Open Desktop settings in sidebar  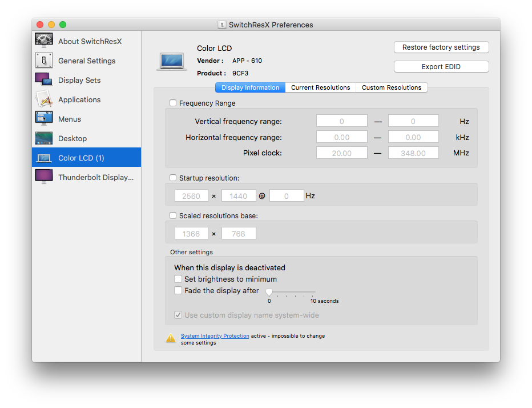(87, 138)
